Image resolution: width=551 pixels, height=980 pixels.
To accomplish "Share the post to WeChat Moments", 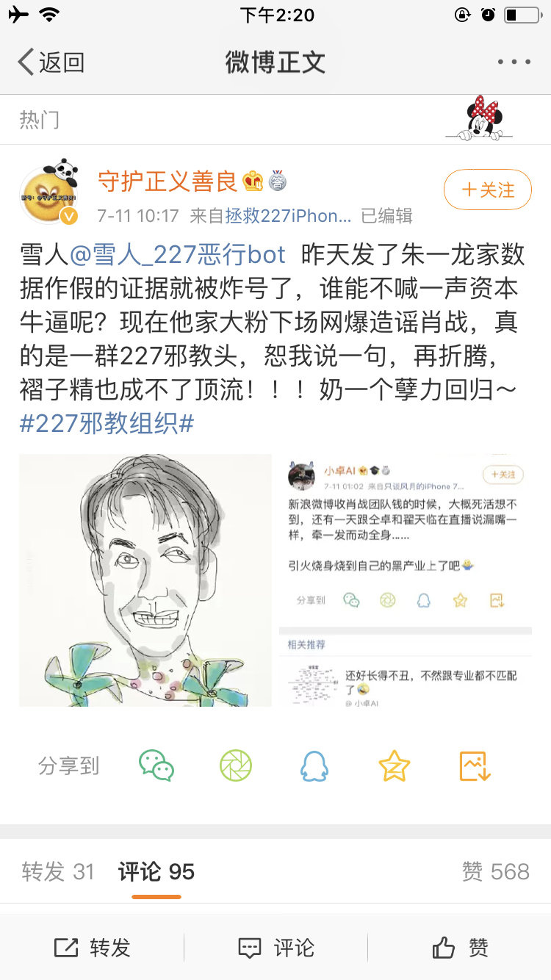I will [236, 766].
